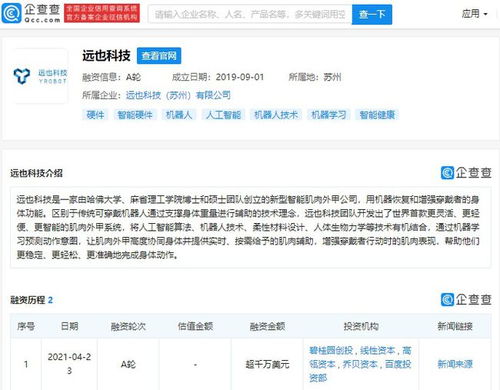Click the 融资信息：A轮 text
Screen dimensions: 500x390
click(x=112, y=77)
